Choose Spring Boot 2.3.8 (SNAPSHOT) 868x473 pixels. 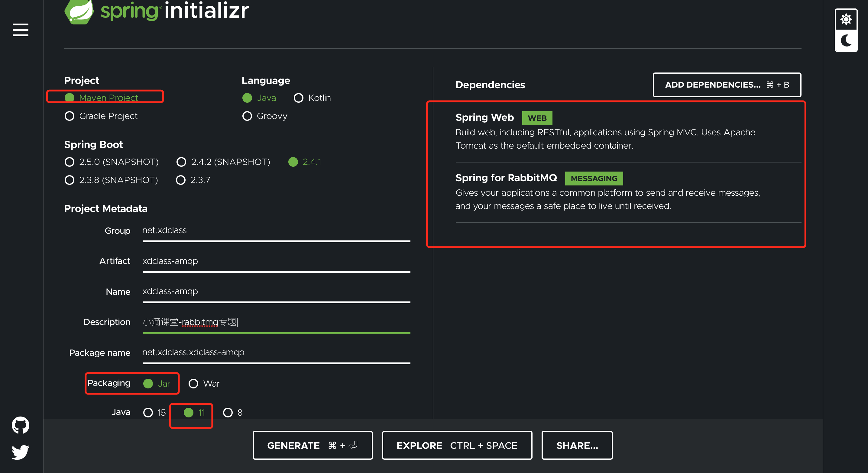click(x=111, y=180)
